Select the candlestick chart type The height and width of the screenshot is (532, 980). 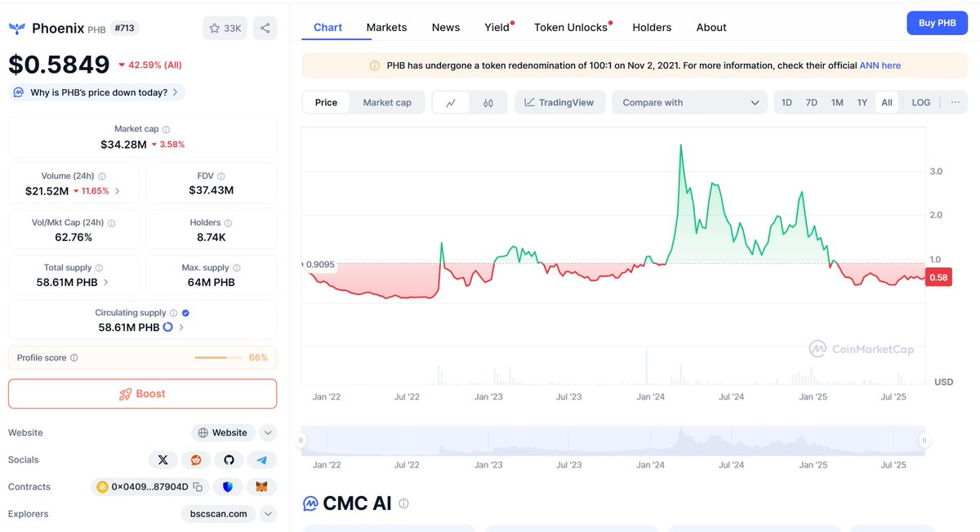coord(488,103)
